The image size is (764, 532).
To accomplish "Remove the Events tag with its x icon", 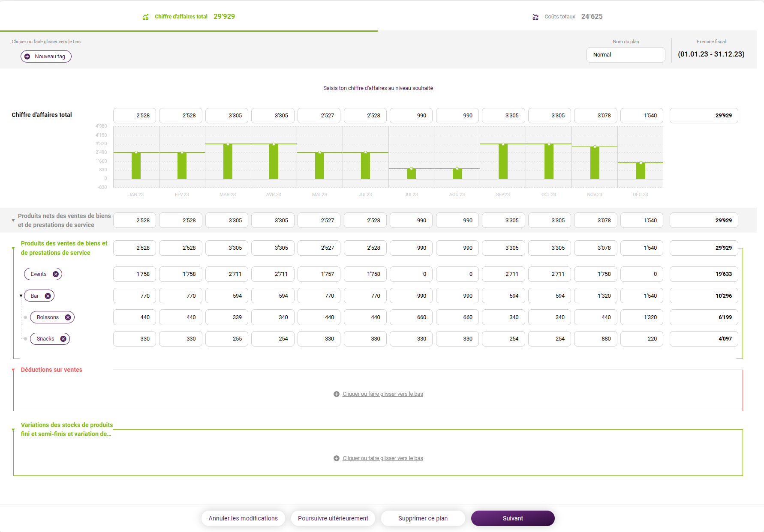I will 55,274.
